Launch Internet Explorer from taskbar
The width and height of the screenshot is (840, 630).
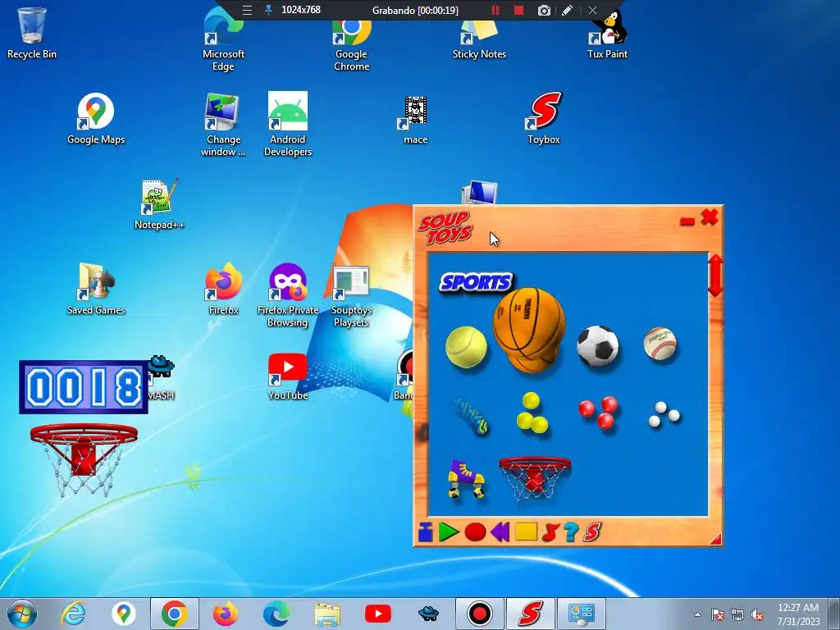73,614
